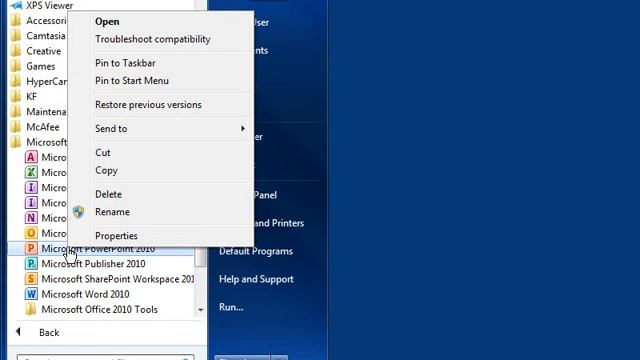Select Restore previous versions
This screenshot has width=640, height=360.
pos(148,104)
